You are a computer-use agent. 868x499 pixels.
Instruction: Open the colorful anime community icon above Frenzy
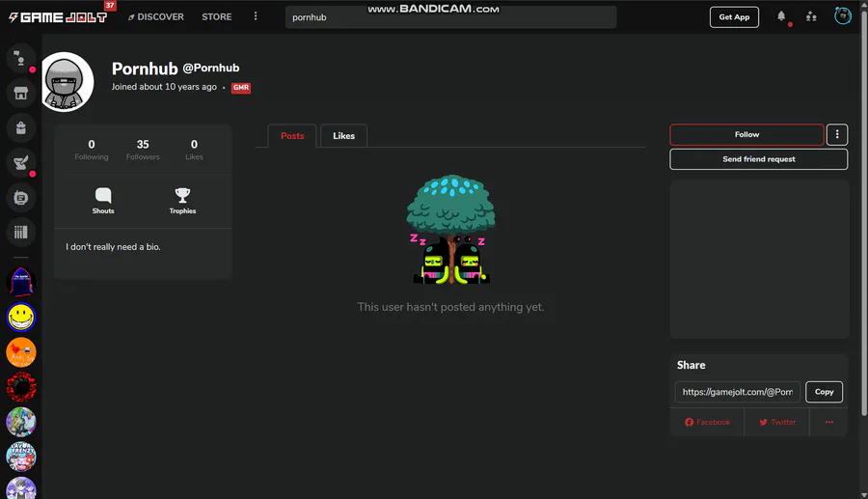click(x=20, y=422)
